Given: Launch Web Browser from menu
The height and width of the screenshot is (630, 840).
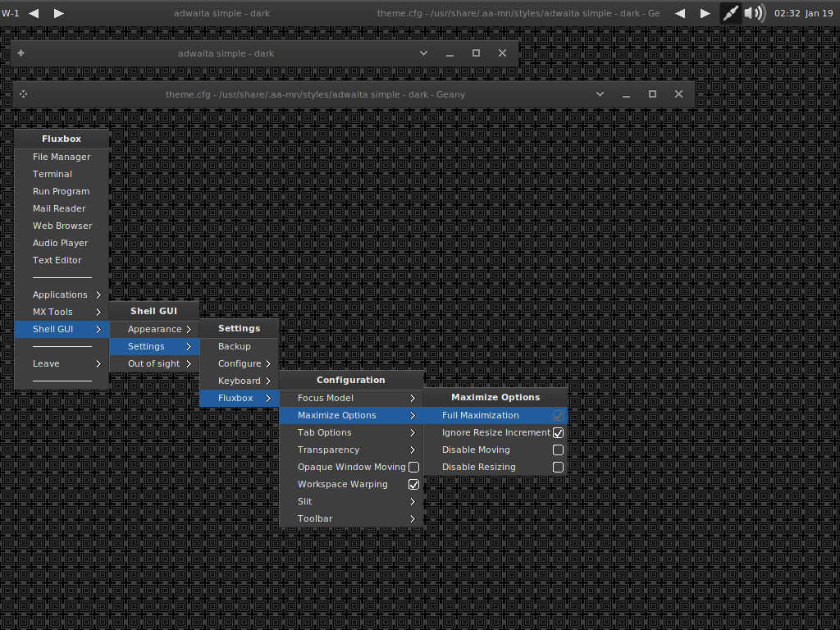Looking at the screenshot, I should click(62, 226).
